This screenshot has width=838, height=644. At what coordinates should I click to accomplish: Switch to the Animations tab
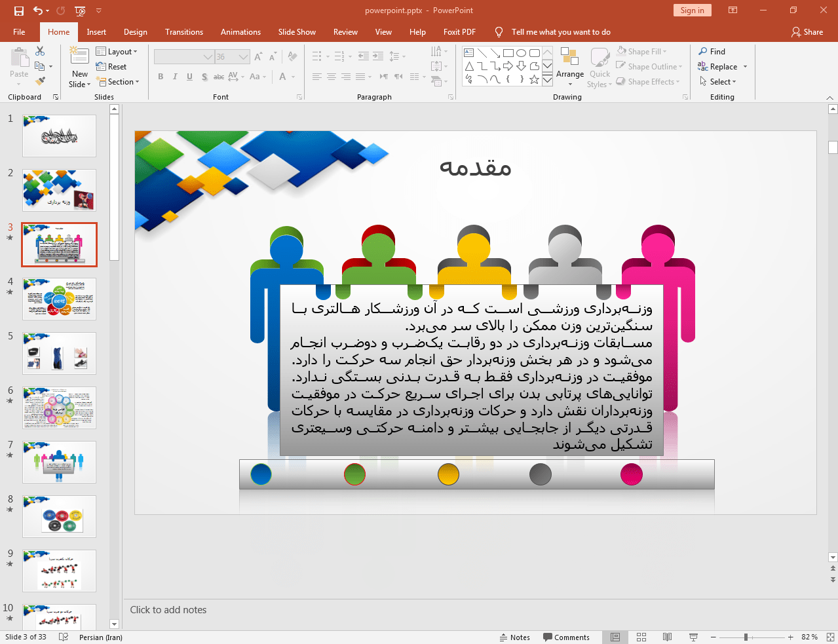point(240,31)
